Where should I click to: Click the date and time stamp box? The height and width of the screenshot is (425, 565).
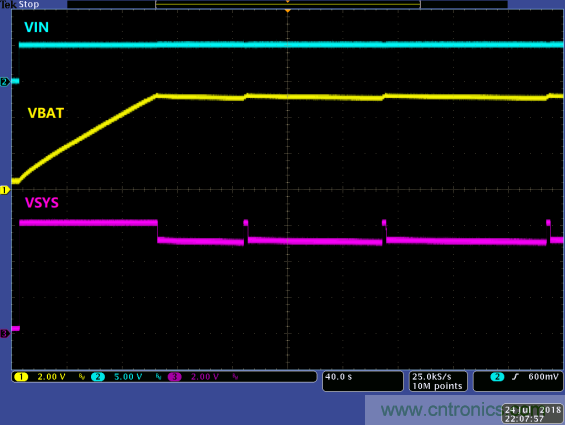pyautogui.click(x=532, y=414)
